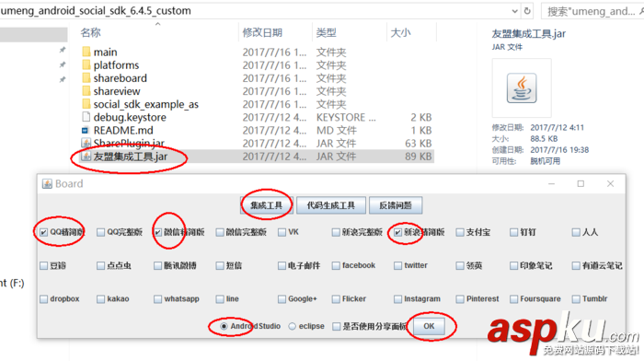Check the VK checkbox
Image resolution: width=644 pixels, height=361 pixels.
(282, 232)
